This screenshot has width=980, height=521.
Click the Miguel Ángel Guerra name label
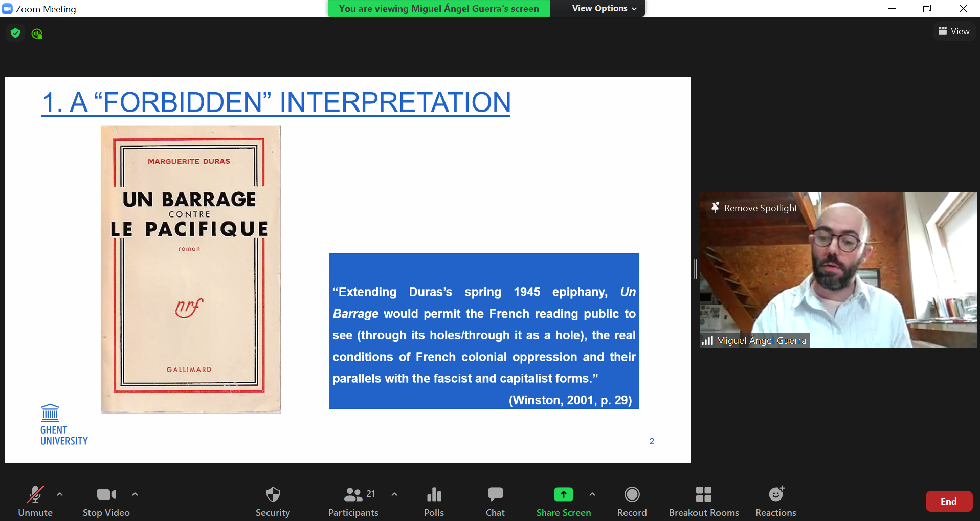click(761, 340)
